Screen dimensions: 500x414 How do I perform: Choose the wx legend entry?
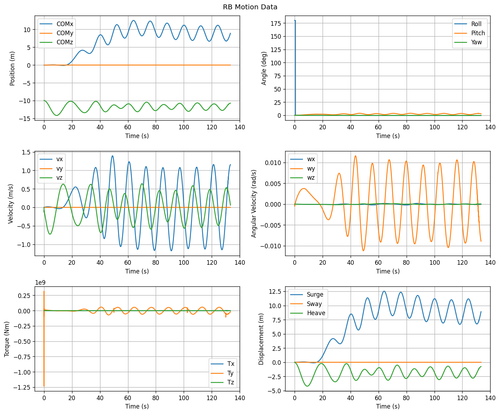pos(302,159)
